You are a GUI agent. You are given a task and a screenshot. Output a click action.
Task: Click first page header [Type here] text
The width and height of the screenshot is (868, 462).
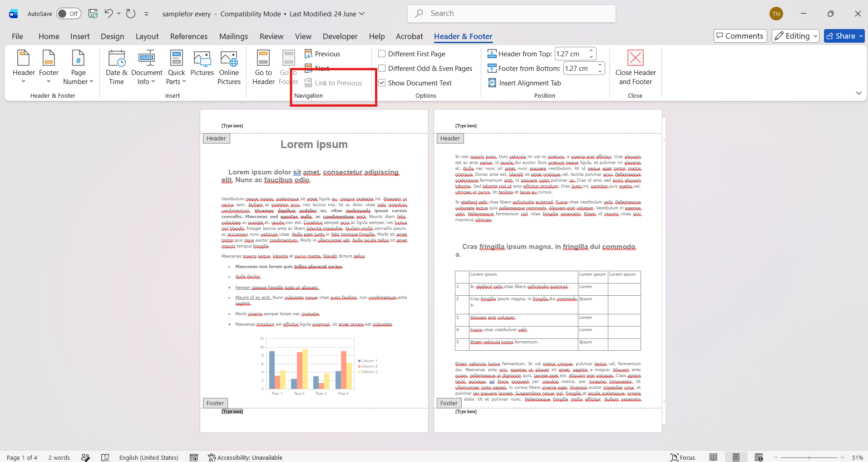click(x=232, y=126)
